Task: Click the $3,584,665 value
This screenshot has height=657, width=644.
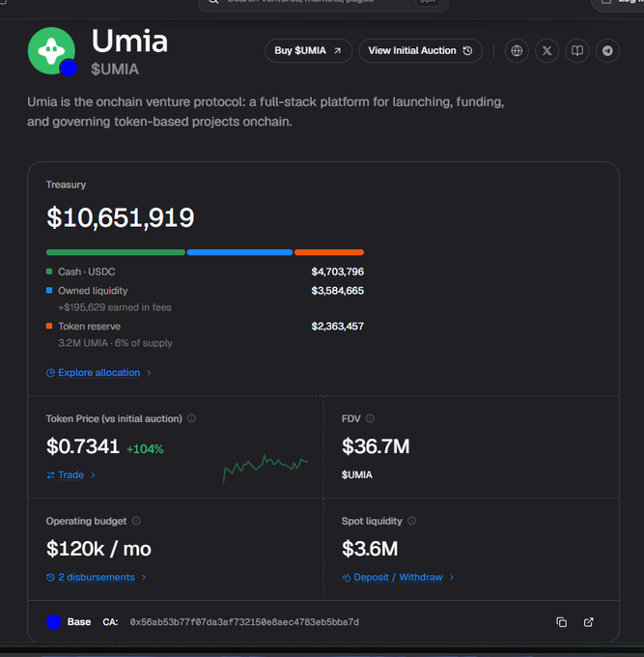Action: 338,291
